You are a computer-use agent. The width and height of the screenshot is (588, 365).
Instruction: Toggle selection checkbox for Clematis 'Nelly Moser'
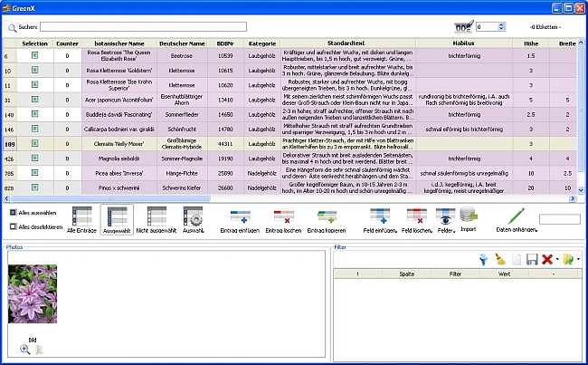tap(35, 143)
